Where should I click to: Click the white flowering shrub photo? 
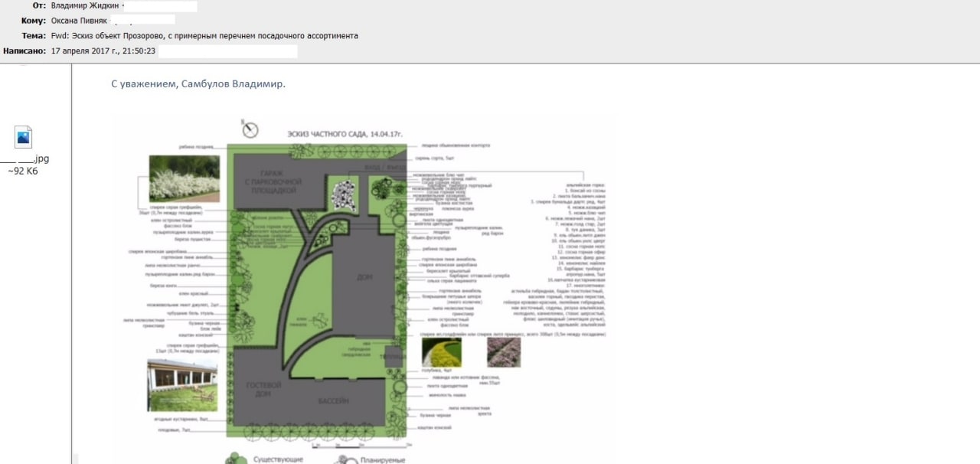coord(184,179)
